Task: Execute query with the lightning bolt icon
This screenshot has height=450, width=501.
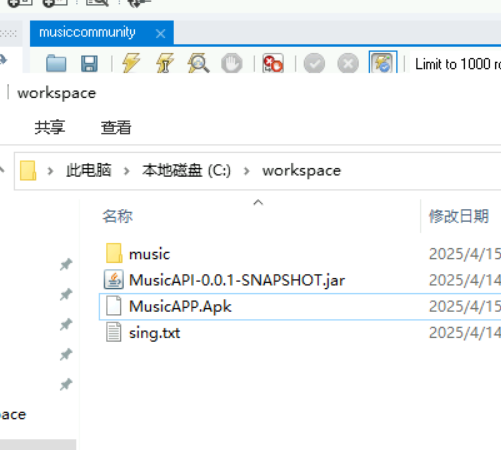Action: pyautogui.click(x=131, y=63)
